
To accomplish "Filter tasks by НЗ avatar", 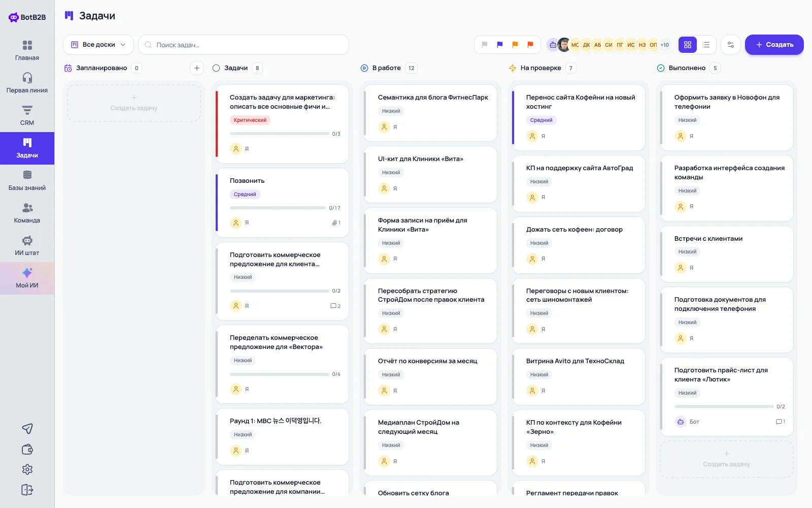I will click(642, 45).
